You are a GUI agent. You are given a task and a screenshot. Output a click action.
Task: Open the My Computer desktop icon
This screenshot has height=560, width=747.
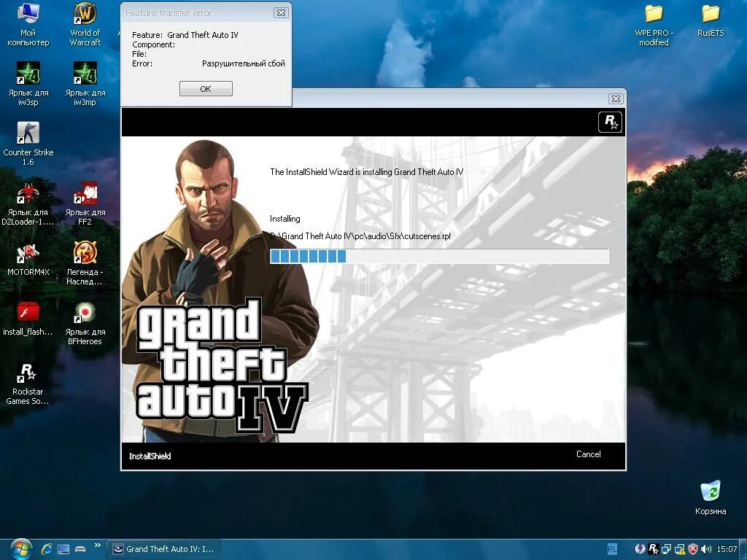coord(28,24)
